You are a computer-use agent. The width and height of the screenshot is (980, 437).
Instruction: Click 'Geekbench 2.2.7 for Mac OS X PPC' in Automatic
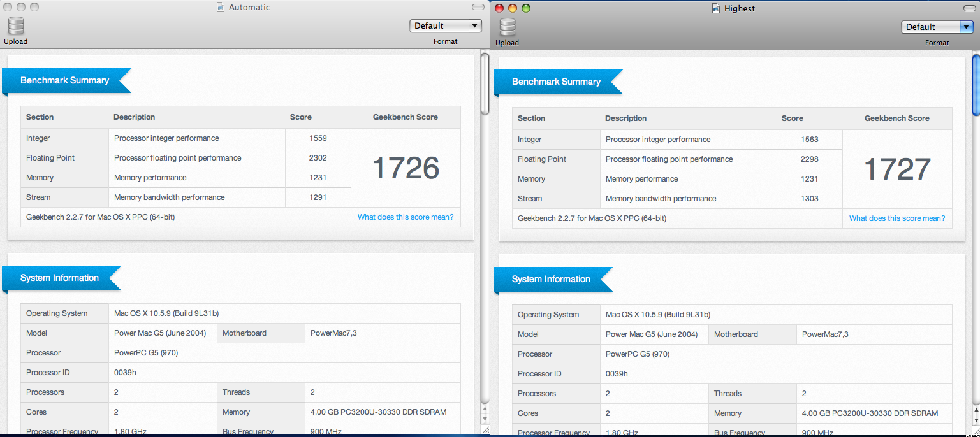(101, 217)
